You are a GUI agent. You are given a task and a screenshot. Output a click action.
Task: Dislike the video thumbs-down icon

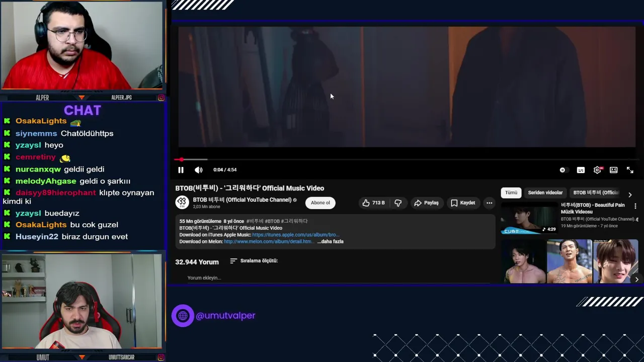pyautogui.click(x=398, y=203)
